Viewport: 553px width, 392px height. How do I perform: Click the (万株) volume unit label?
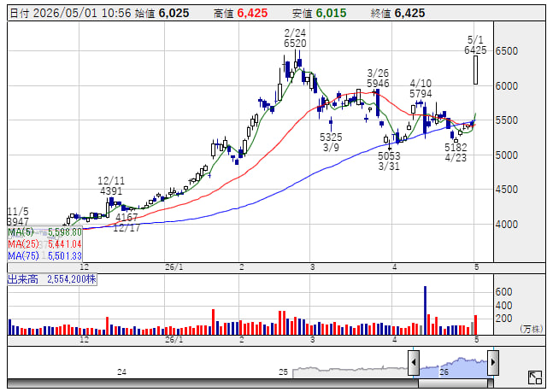531,329
